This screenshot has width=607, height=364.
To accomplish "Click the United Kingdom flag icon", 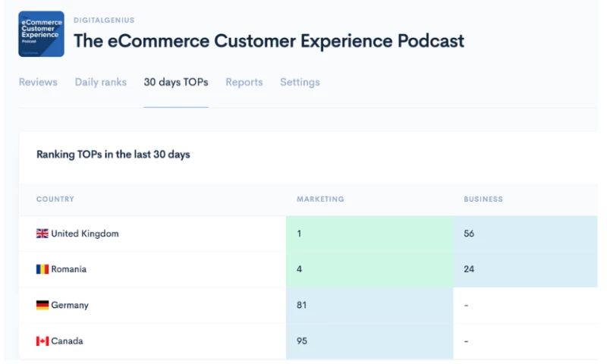I will [42, 234].
